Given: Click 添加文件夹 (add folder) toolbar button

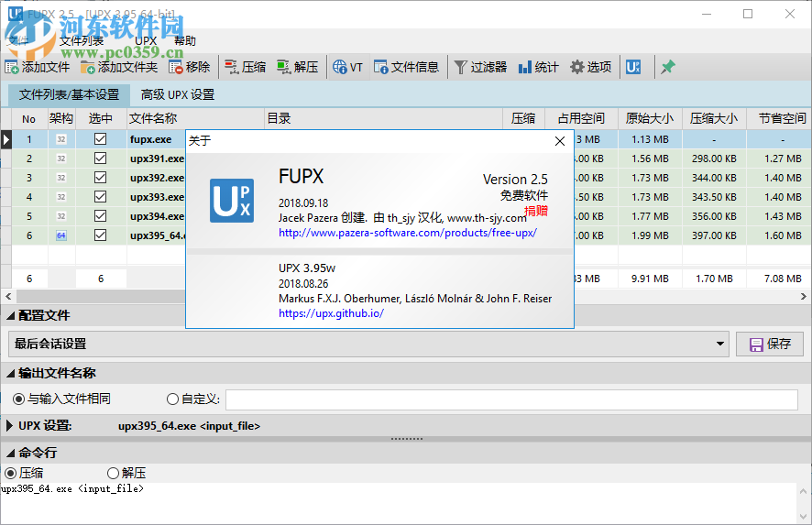Looking at the screenshot, I should 118,67.
